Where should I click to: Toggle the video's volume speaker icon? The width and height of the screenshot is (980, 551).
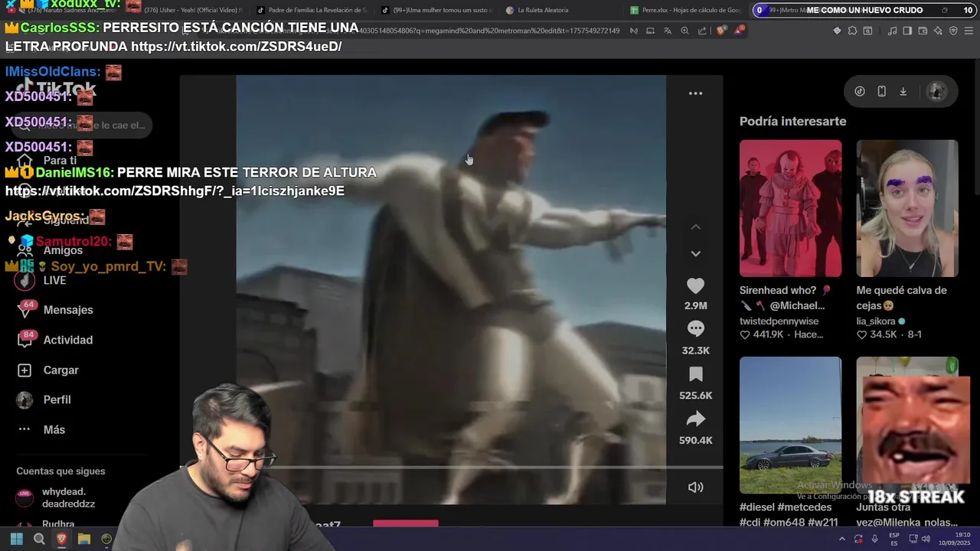[695, 487]
